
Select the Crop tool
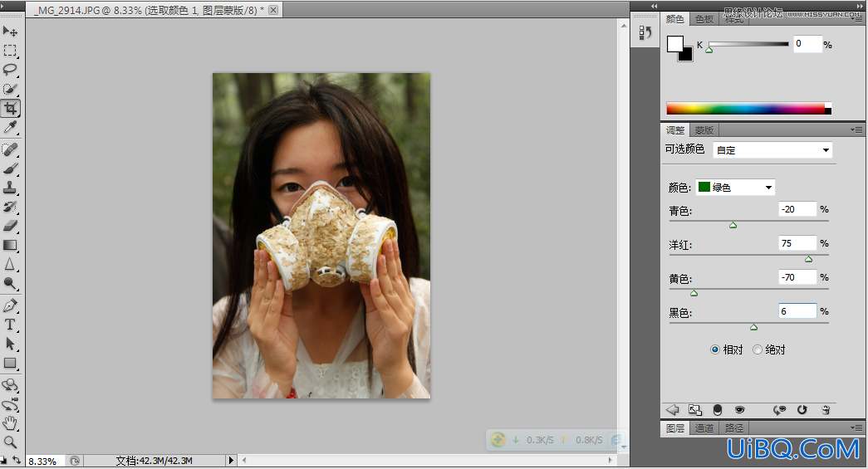(x=10, y=109)
